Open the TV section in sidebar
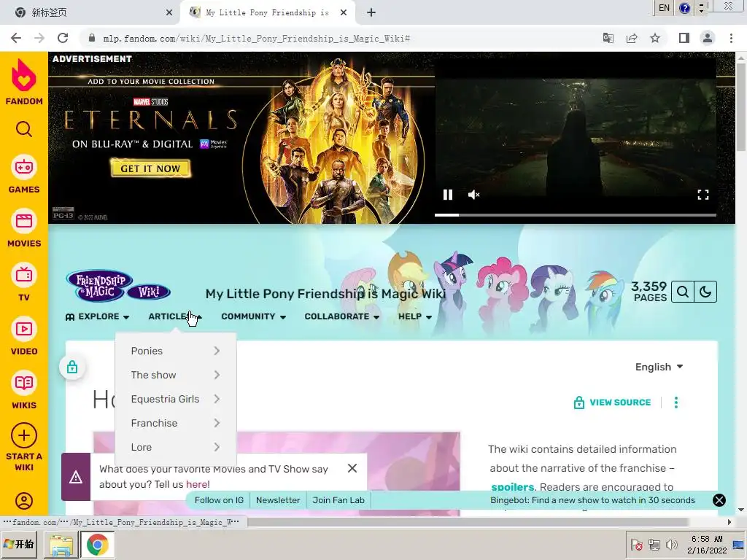 24,282
